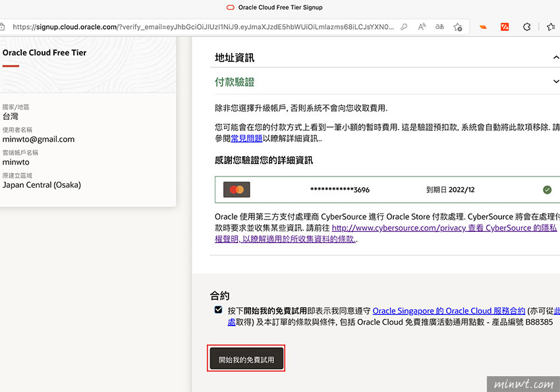The width and height of the screenshot is (560, 392).
Task: Open the Oracle Cloud 服務合約 link
Action: [449, 311]
